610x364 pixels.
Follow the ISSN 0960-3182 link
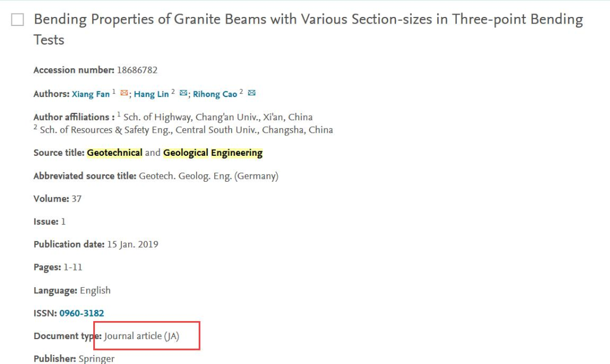[82, 313]
